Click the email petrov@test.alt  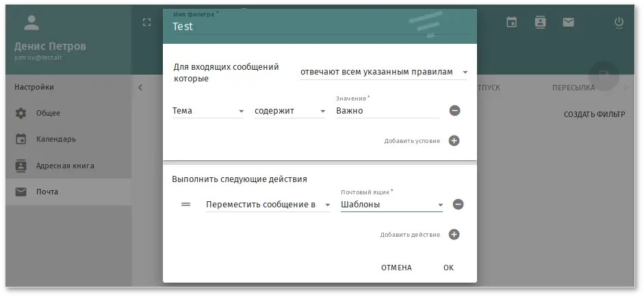pyautogui.click(x=38, y=57)
